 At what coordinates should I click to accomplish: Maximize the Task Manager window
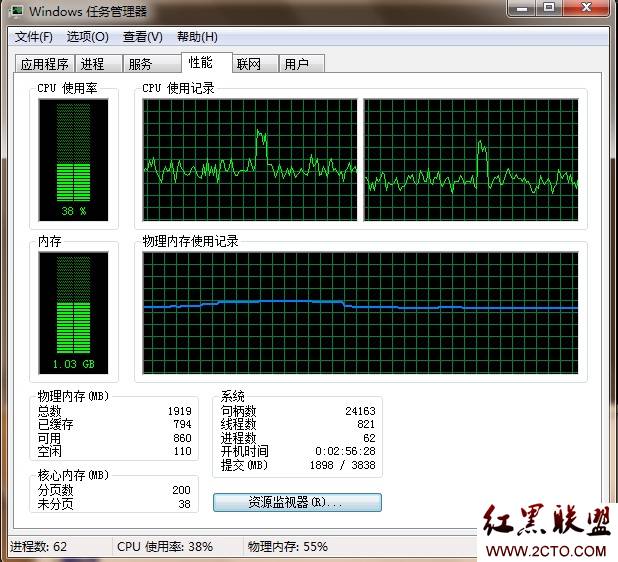[x=549, y=8]
